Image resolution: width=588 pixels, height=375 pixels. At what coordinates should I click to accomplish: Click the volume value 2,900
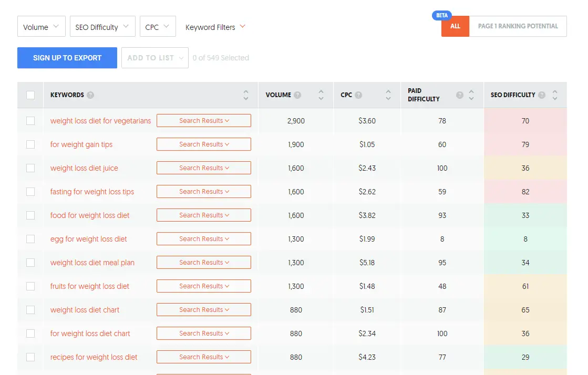tap(296, 121)
